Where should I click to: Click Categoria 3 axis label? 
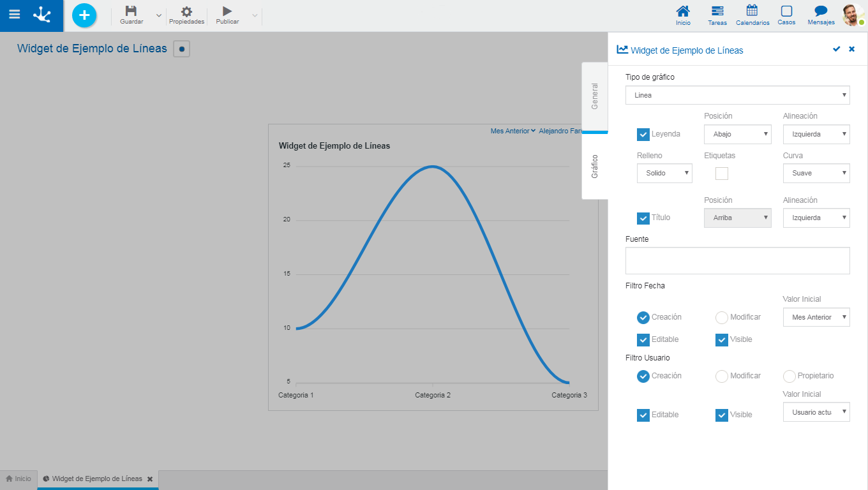coord(569,395)
